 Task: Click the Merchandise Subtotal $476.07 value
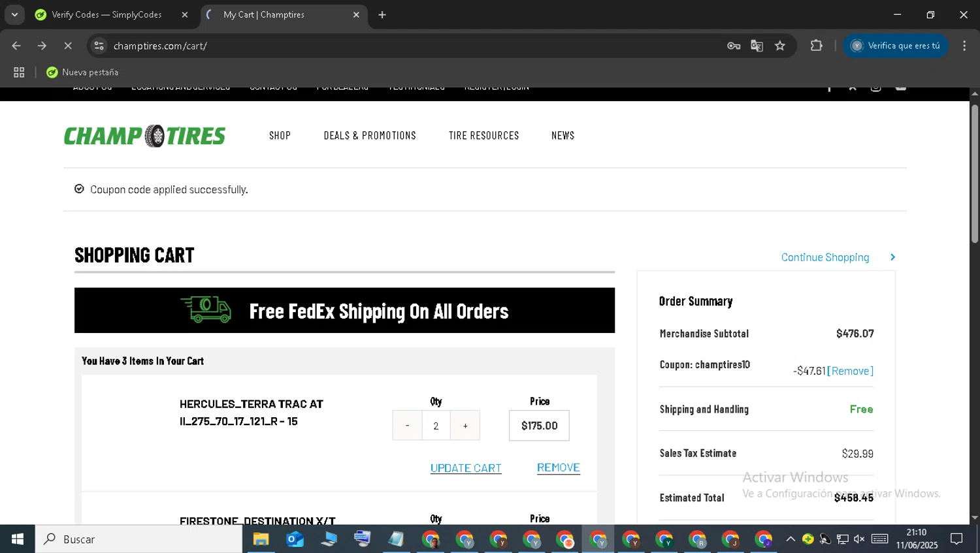(x=855, y=334)
